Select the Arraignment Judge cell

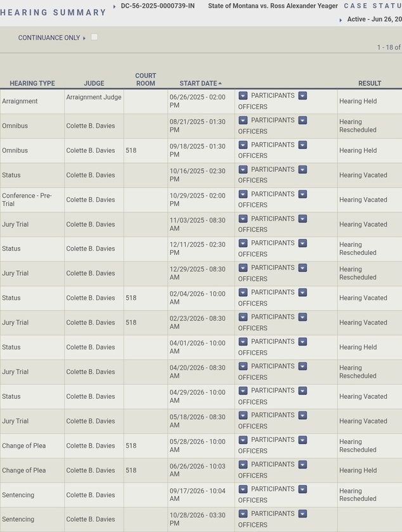pos(94,101)
